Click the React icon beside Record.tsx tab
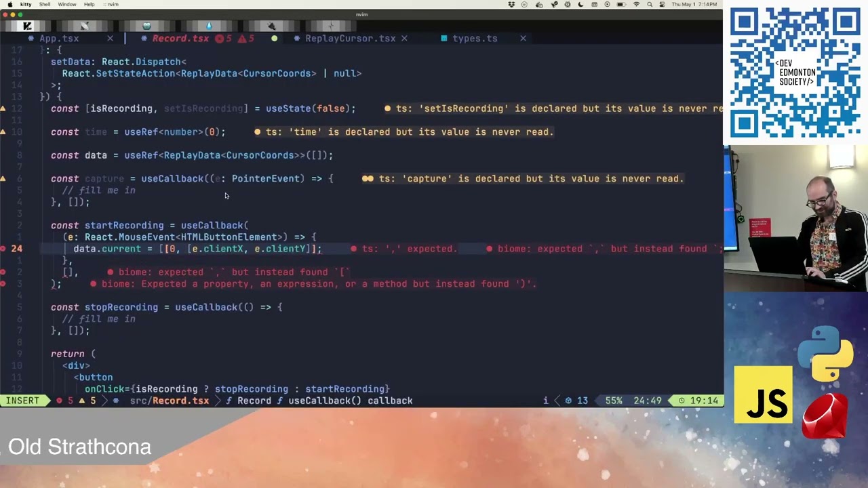The image size is (868, 488). click(x=144, y=39)
